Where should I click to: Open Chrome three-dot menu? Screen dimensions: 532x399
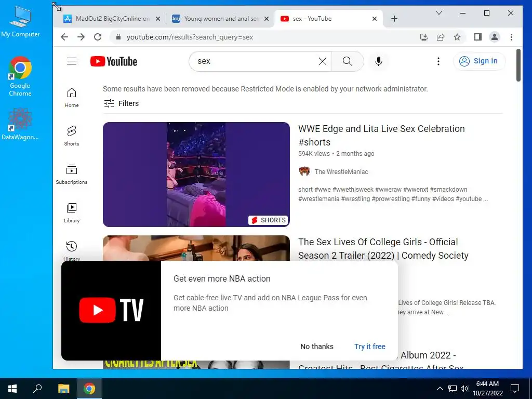(511, 37)
